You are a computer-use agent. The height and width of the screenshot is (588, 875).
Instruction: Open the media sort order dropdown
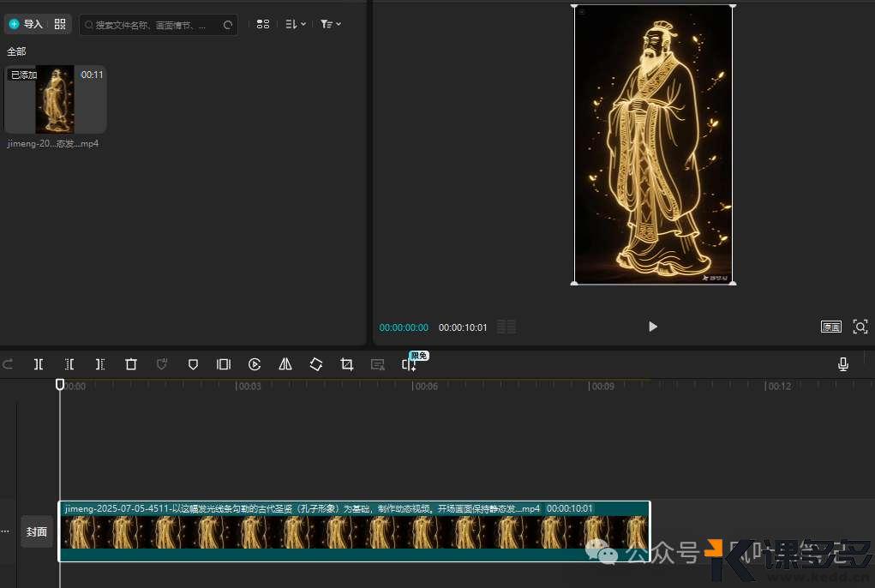[x=295, y=24]
